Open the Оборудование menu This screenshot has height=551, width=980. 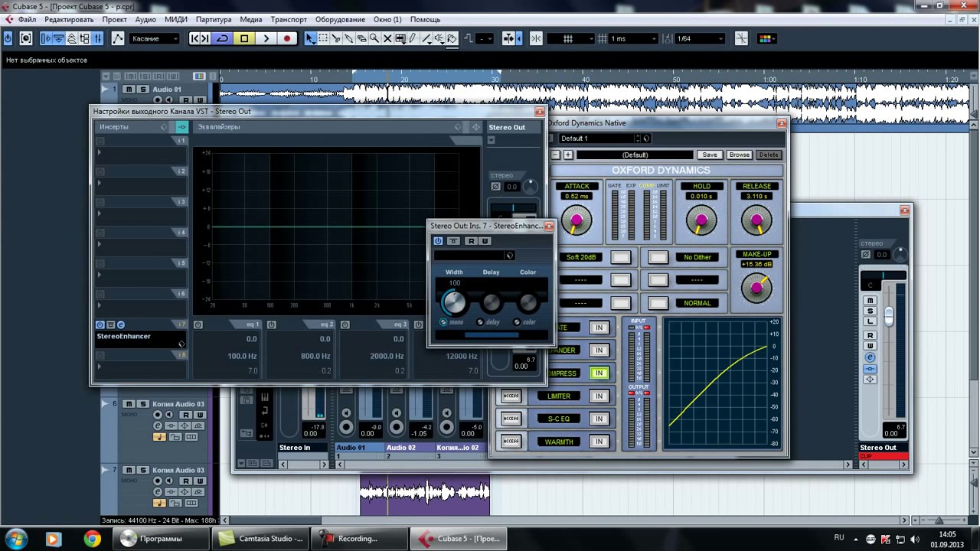(x=340, y=19)
